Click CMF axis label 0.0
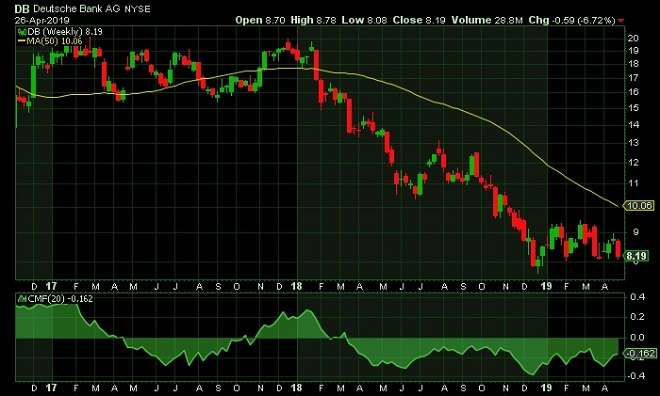Screen dimensions: 660x396 click(638, 338)
